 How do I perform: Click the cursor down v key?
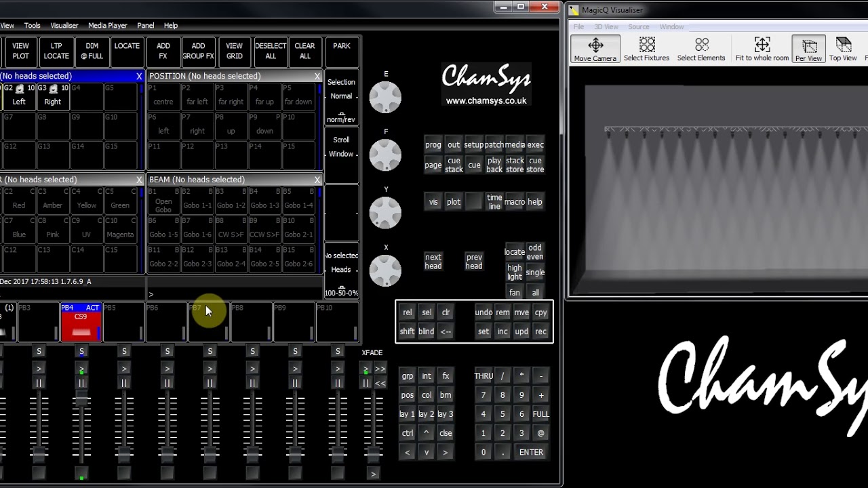426,452
